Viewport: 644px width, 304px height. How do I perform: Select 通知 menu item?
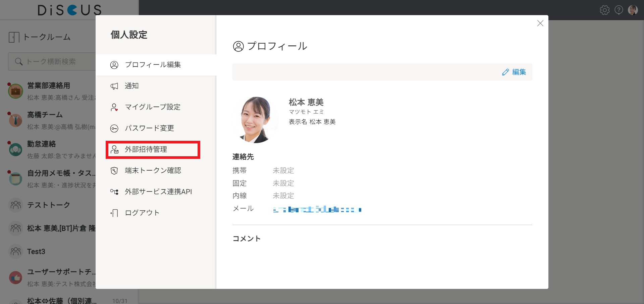(x=156, y=86)
